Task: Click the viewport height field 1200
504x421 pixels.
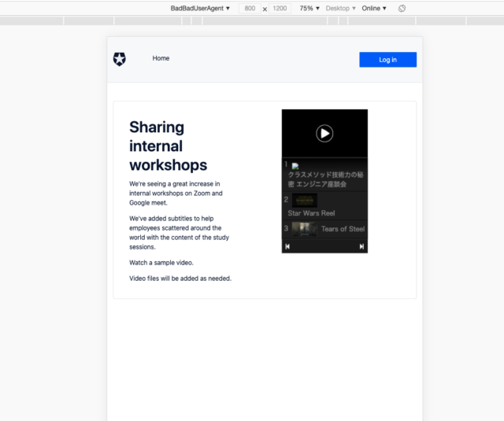Action: tap(280, 9)
